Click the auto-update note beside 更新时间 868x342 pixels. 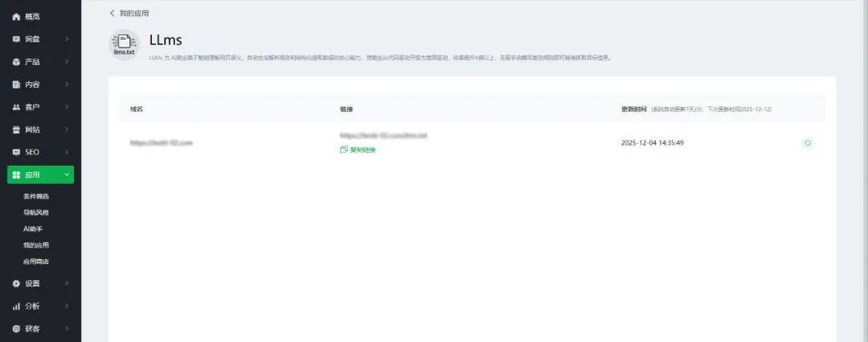click(711, 109)
